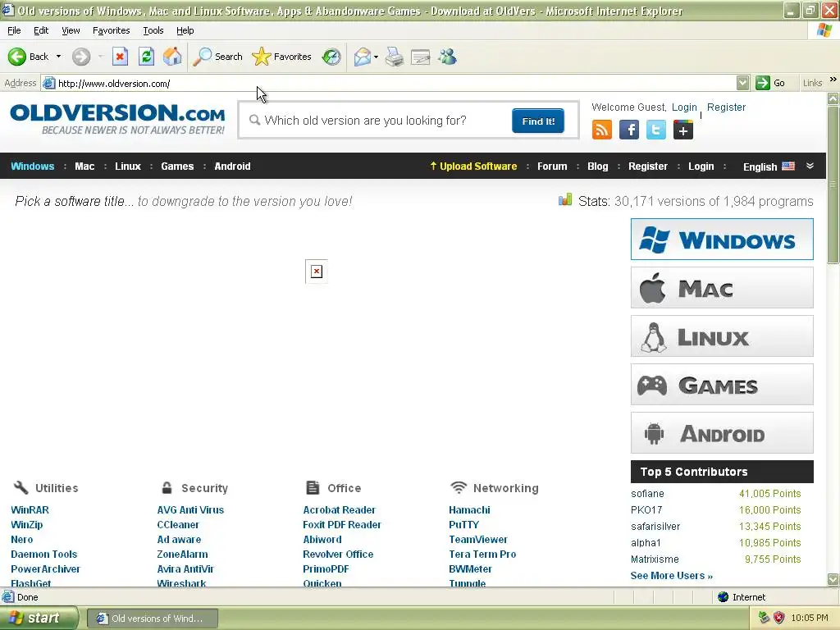Open the Edit menu
This screenshot has height=630, width=840.
click(41, 30)
